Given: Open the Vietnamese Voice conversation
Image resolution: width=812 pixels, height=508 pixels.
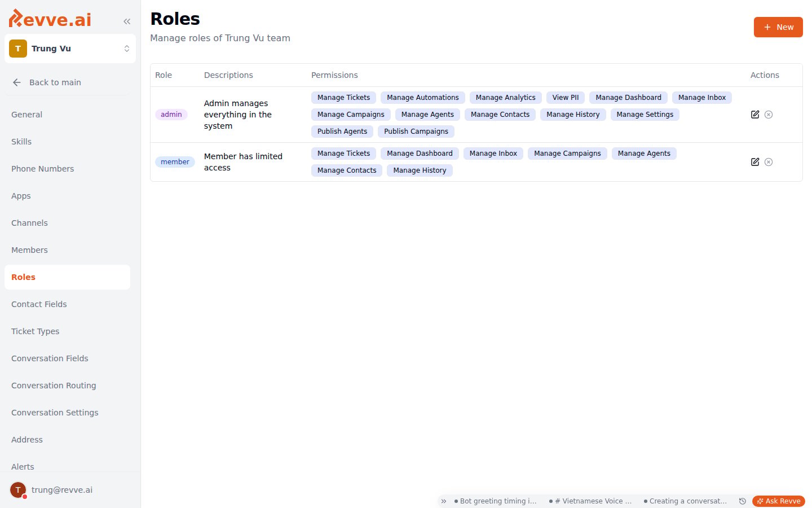Looking at the screenshot, I should coord(590,501).
